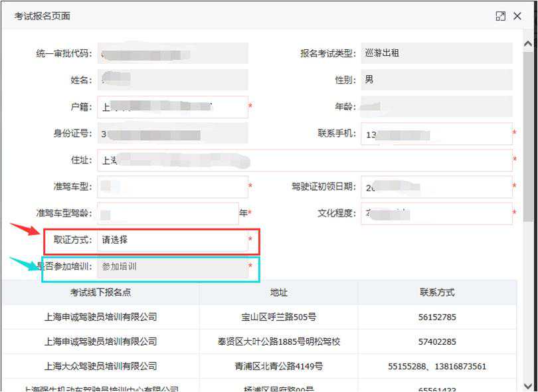
Task: Click the 性别 field showing 男
Action: click(436, 80)
